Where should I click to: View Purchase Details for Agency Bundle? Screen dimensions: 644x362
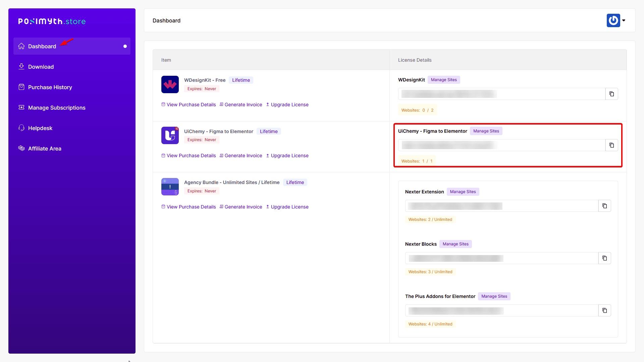click(189, 207)
